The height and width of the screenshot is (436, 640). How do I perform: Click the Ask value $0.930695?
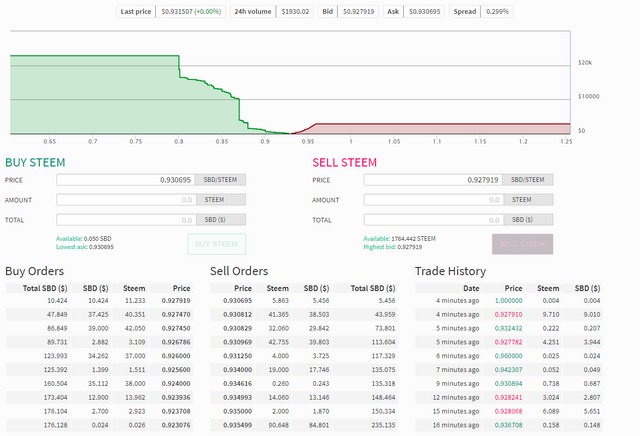tap(424, 11)
